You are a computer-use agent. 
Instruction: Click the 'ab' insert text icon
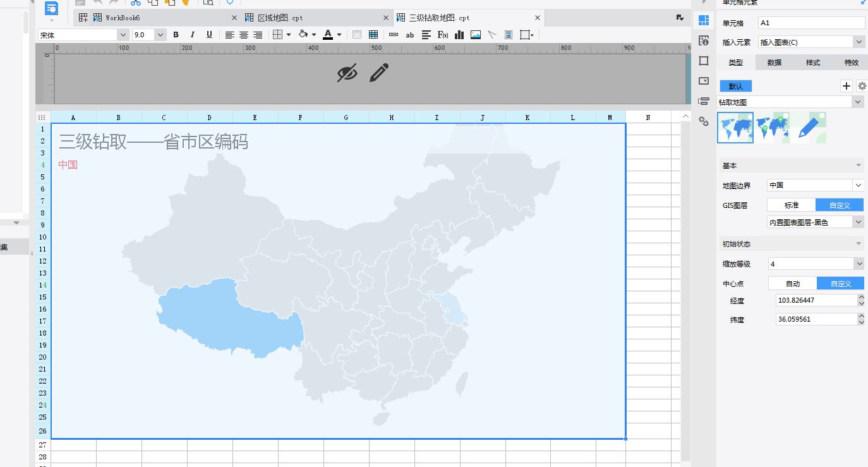click(x=410, y=35)
